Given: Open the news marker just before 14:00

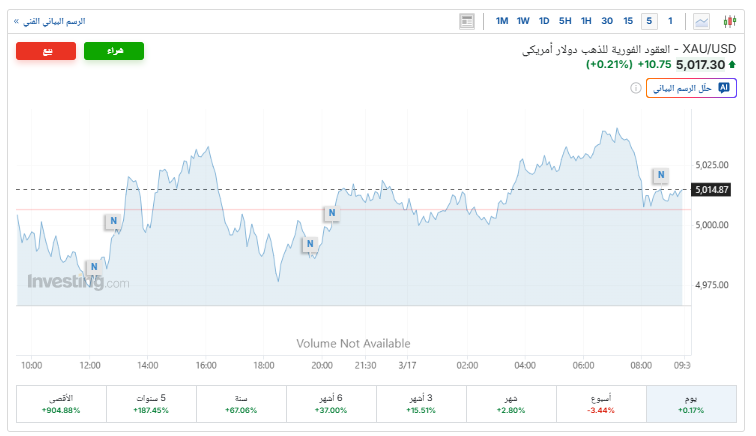Looking at the screenshot, I should click(x=114, y=221).
